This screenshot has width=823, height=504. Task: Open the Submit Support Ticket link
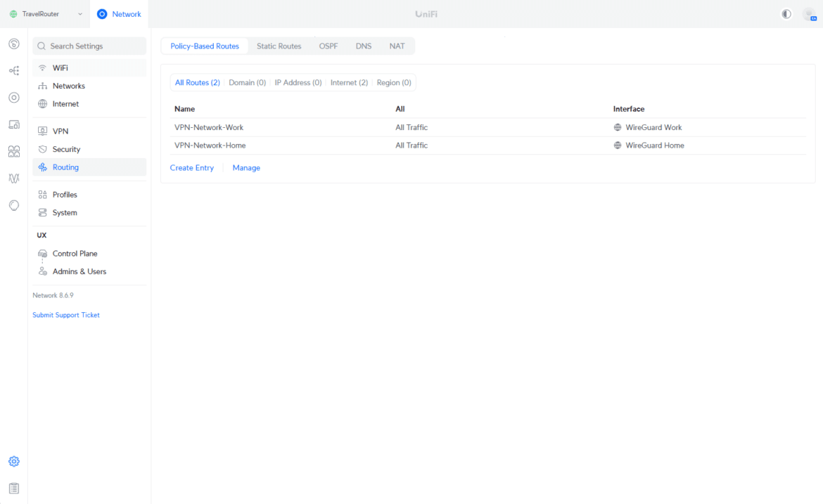coord(66,315)
